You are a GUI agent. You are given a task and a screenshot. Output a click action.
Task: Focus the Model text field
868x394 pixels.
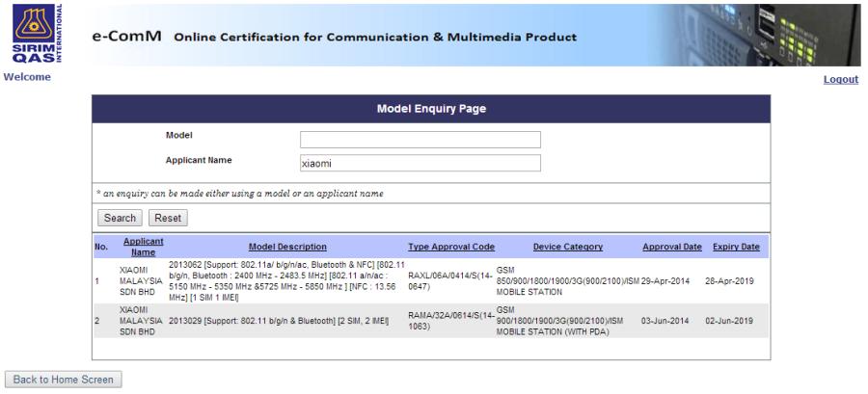coord(420,140)
